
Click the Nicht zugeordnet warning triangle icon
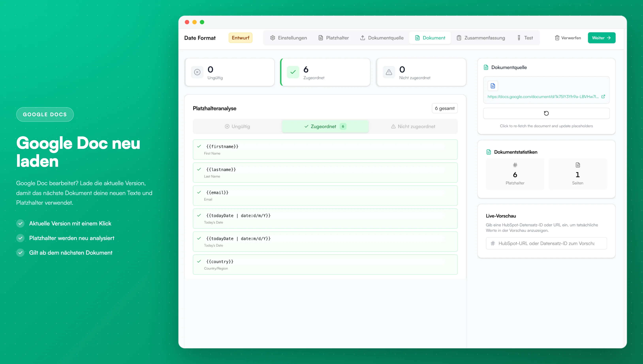click(x=389, y=72)
